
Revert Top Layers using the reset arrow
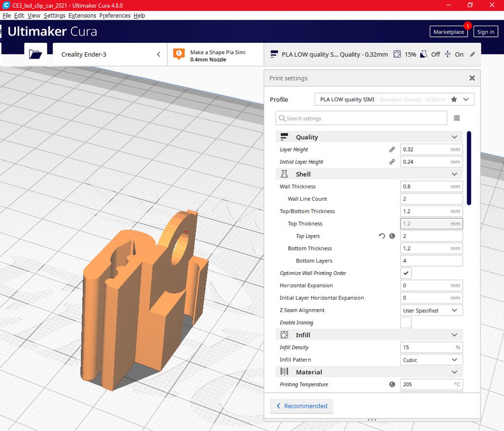point(381,236)
